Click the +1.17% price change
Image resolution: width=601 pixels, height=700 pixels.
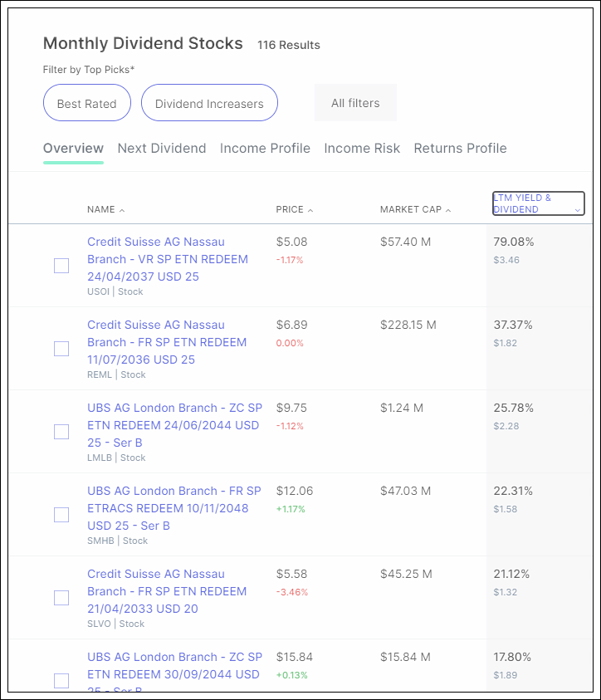pos(291,509)
